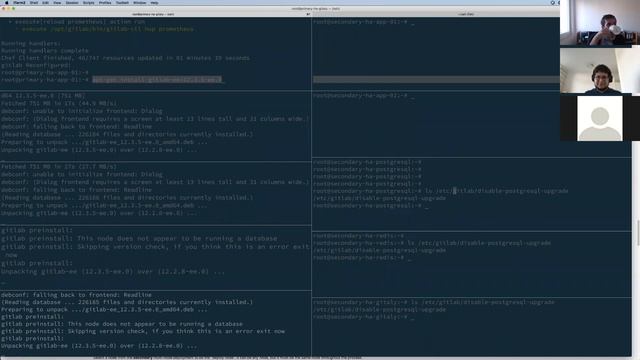The height and width of the screenshot is (360, 640).
Task: Open the Apple menu
Action: pos(7,2)
